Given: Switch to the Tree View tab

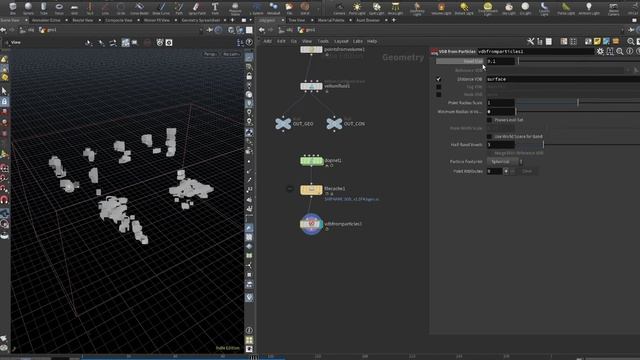Looking at the screenshot, I should click(297, 20).
